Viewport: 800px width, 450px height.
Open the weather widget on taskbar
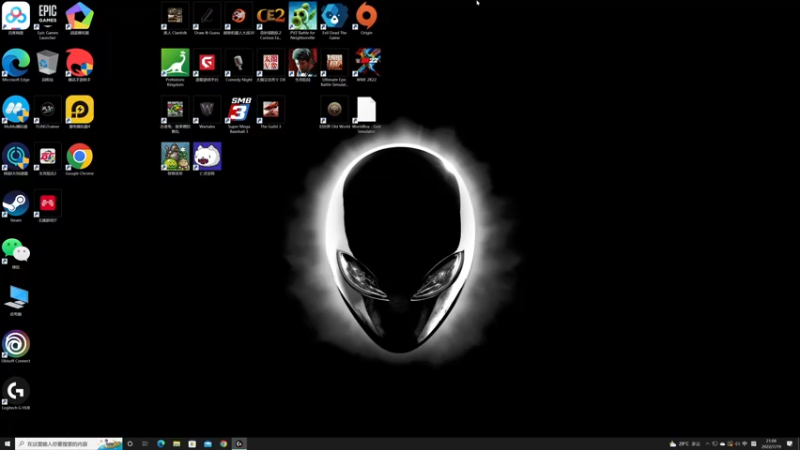685,444
